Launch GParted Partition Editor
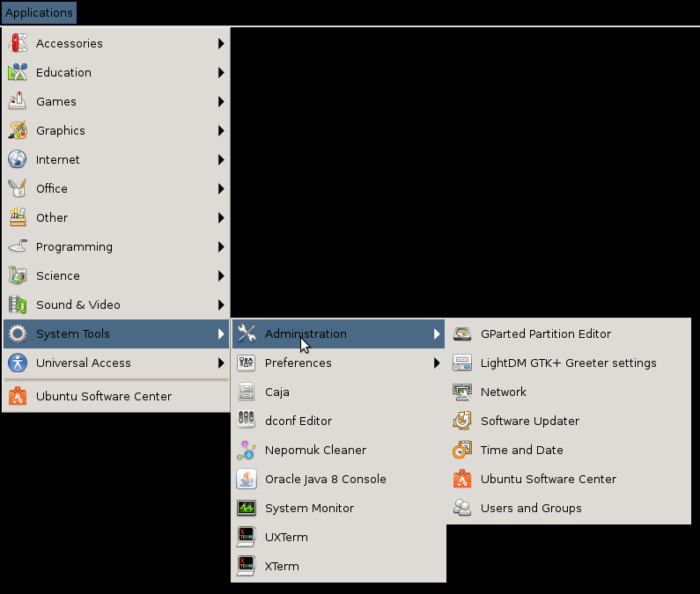700x594 pixels. tap(568, 334)
